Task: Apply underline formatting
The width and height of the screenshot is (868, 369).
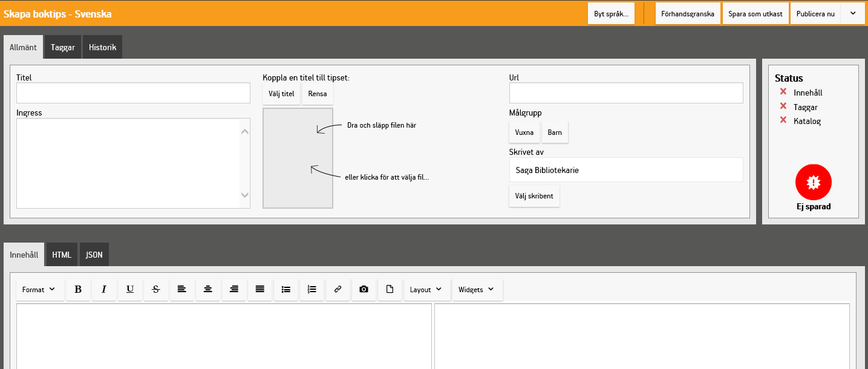Action: point(130,290)
